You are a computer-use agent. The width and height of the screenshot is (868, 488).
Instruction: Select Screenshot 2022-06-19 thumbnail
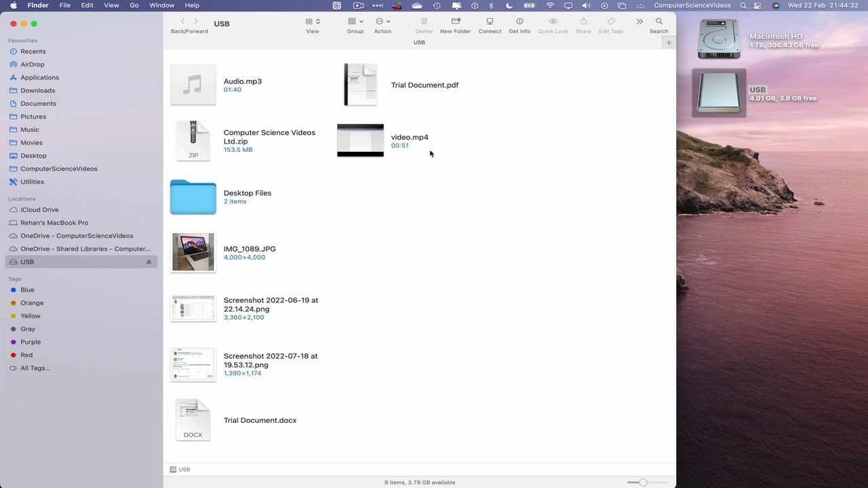pyautogui.click(x=193, y=308)
